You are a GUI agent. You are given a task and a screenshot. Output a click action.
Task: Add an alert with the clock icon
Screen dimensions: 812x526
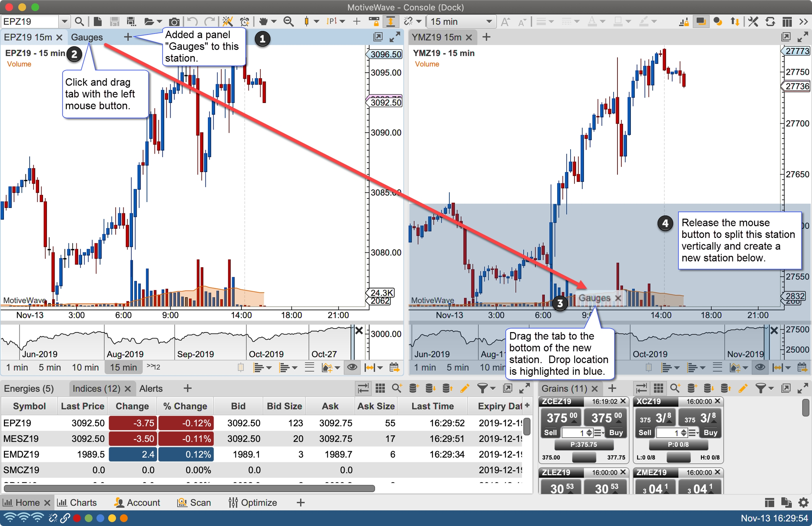[245, 22]
